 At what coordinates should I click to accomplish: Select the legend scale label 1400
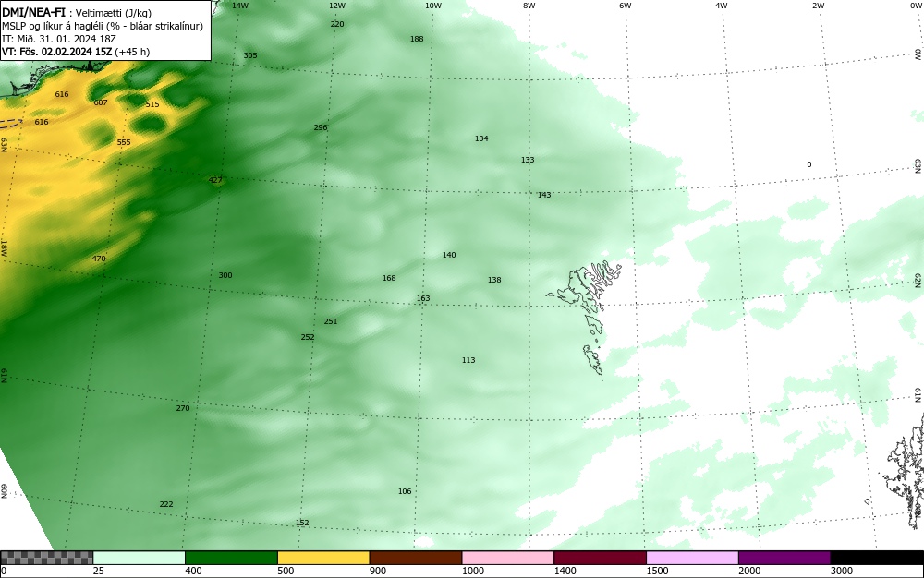(x=565, y=571)
